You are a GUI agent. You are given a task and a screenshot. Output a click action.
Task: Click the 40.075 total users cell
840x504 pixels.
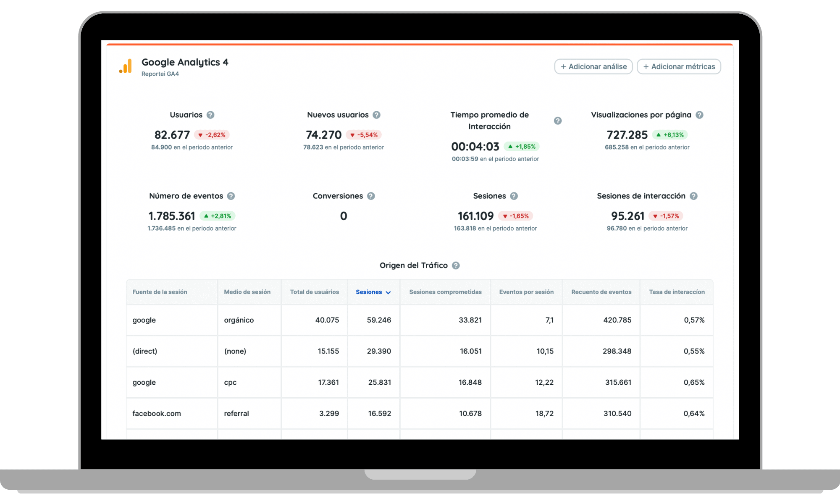point(315,320)
